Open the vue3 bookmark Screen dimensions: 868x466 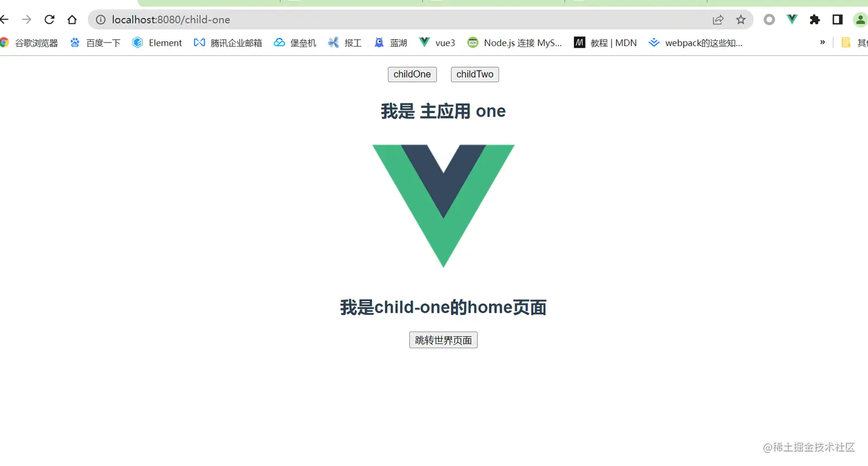tap(437, 43)
